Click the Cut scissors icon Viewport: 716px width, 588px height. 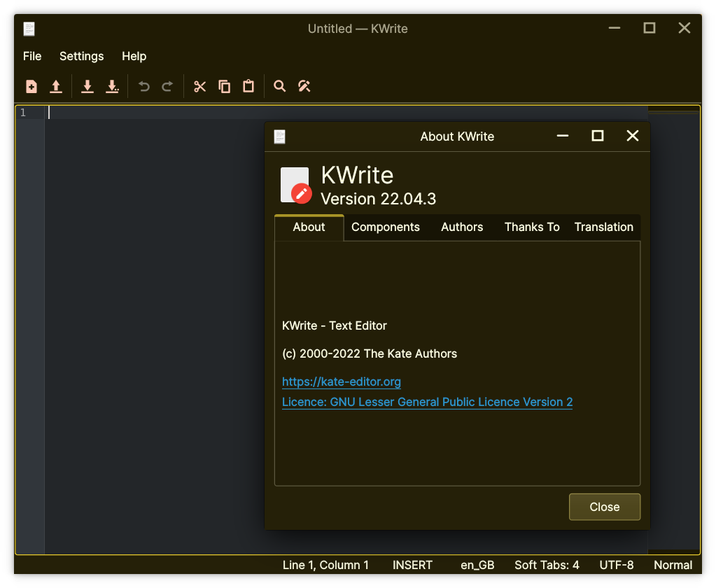click(200, 86)
